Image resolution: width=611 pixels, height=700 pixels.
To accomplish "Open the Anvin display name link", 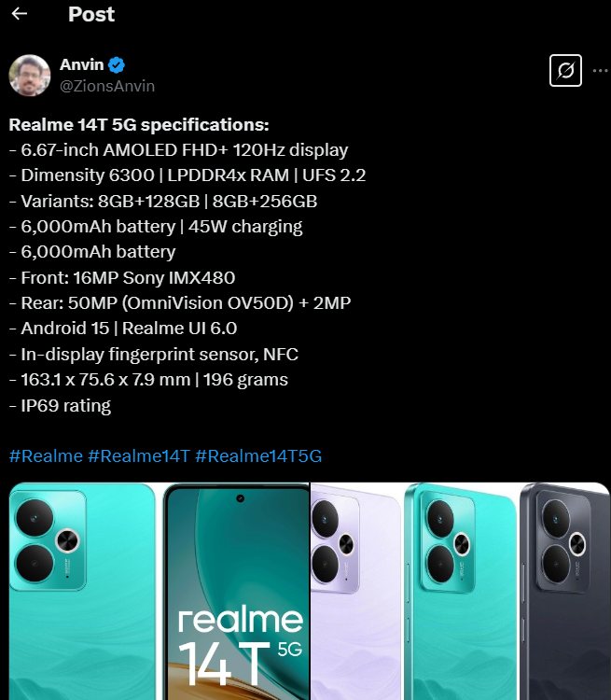I will (82, 64).
